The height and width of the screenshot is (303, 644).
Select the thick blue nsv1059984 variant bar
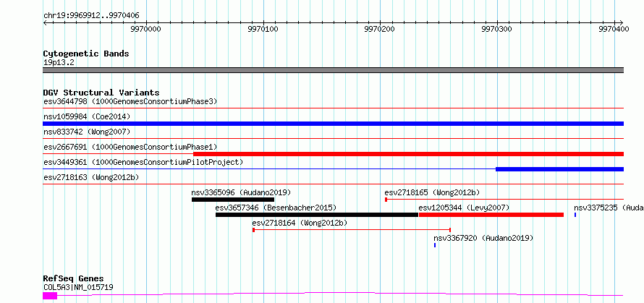coord(333,124)
